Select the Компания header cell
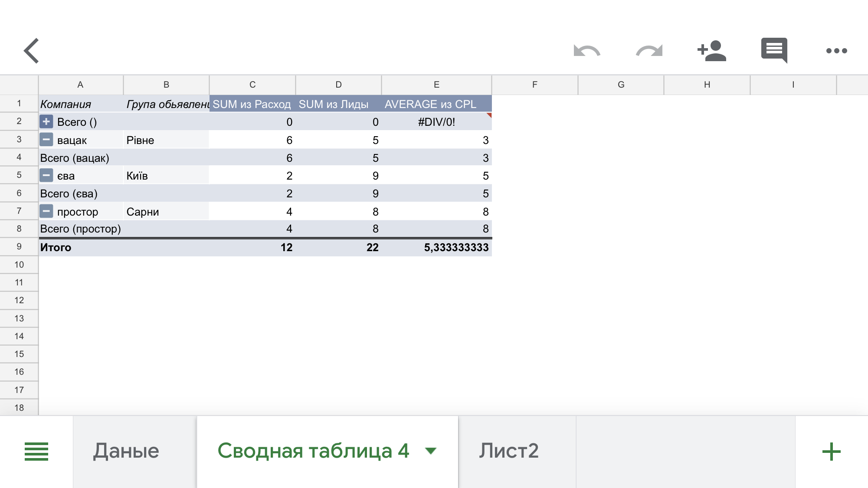This screenshot has height=488, width=868. point(81,104)
